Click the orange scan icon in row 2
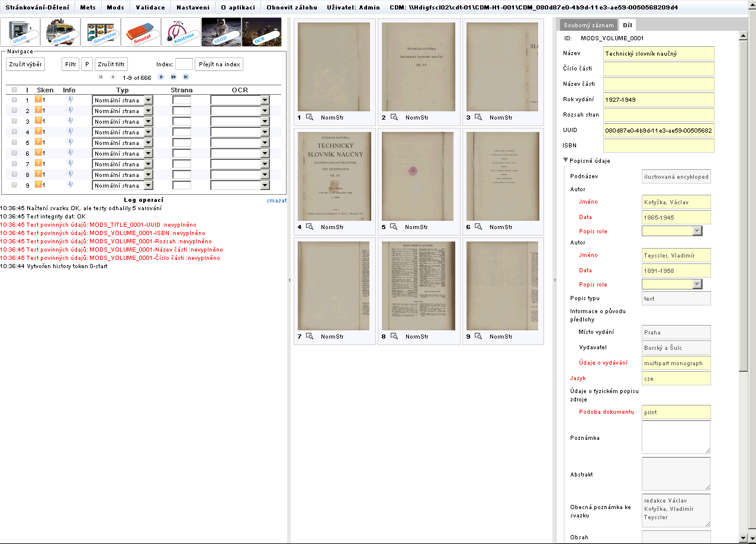 [38, 110]
